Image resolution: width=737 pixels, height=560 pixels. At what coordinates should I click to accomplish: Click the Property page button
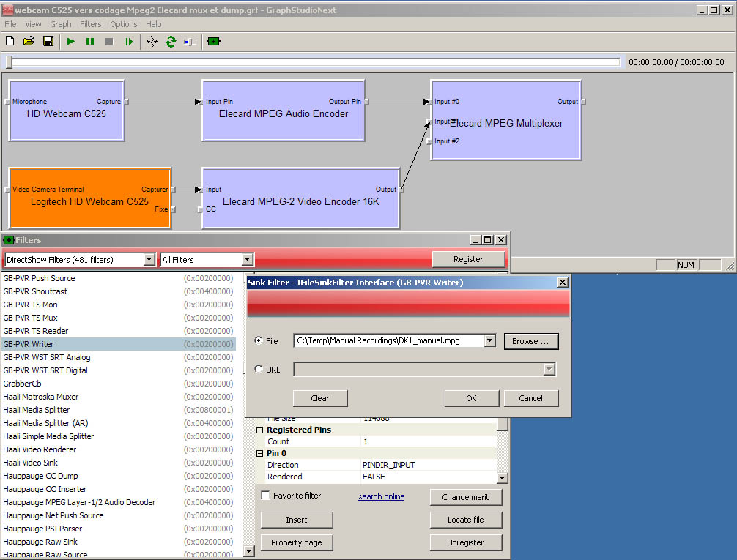pyautogui.click(x=297, y=542)
